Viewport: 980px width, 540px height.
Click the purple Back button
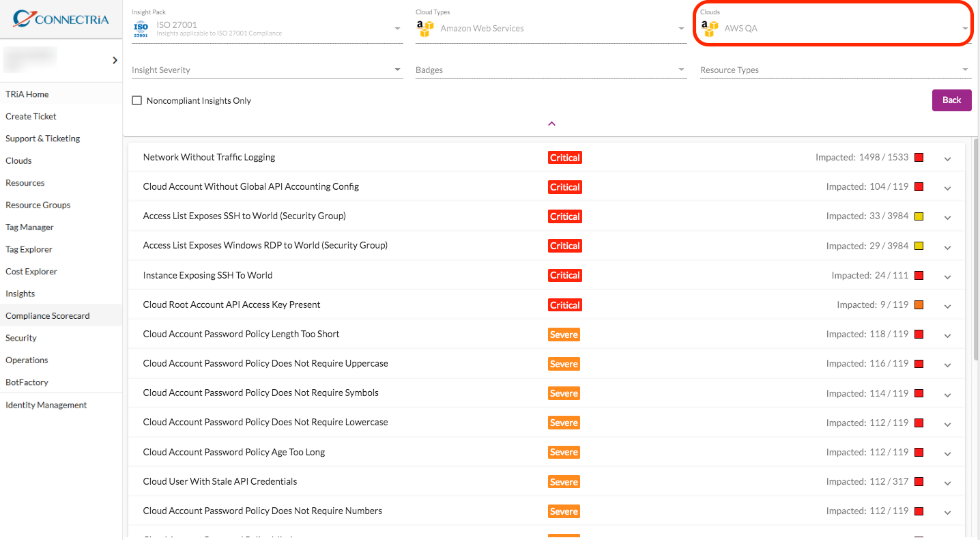(x=951, y=100)
